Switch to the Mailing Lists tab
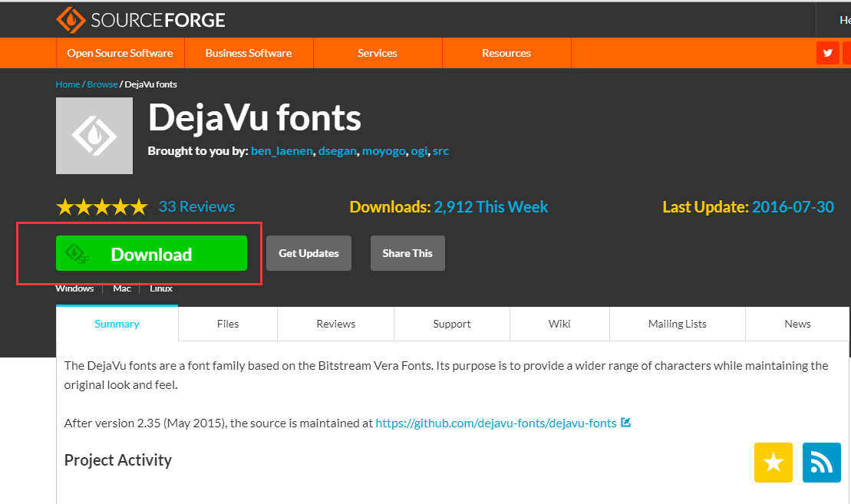This screenshot has width=851, height=504. 677,324
